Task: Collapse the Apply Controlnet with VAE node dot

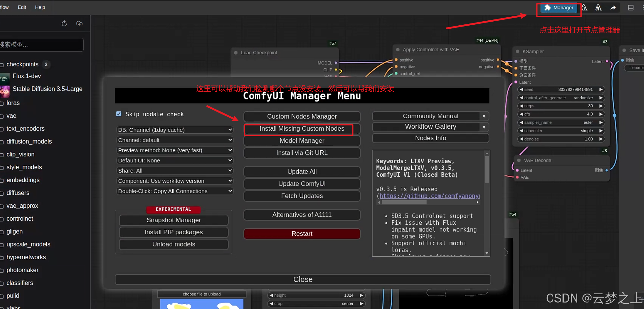Action: pyautogui.click(x=398, y=50)
